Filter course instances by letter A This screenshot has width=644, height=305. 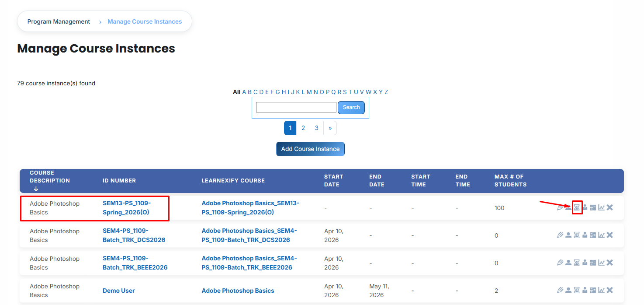pos(245,92)
